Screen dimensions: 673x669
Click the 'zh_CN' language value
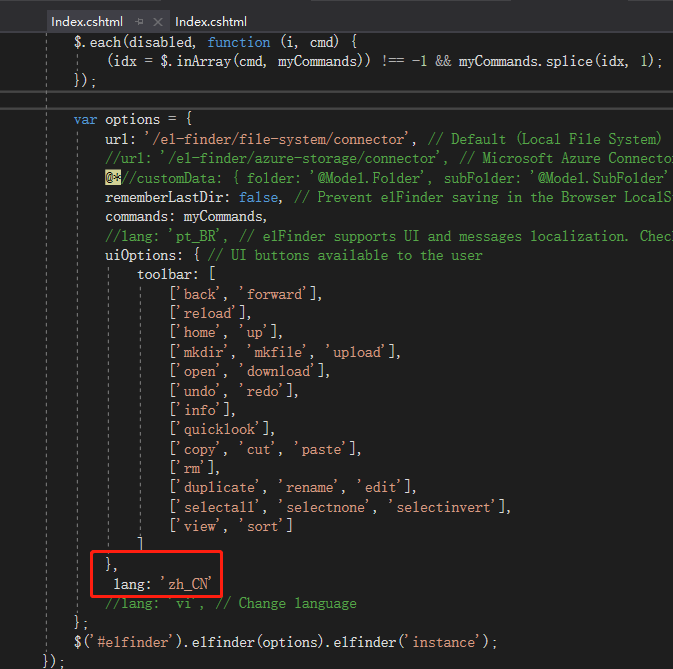[187, 584]
